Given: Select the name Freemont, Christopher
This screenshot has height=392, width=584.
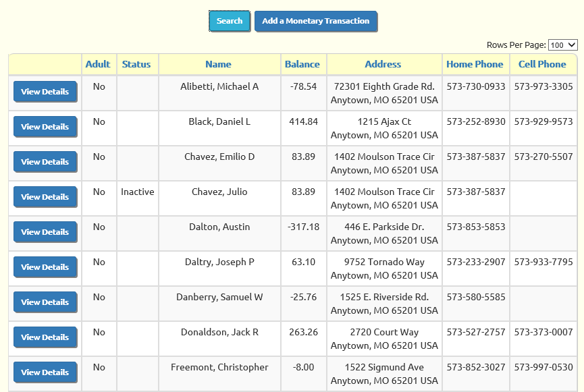Looking at the screenshot, I should [x=219, y=367].
